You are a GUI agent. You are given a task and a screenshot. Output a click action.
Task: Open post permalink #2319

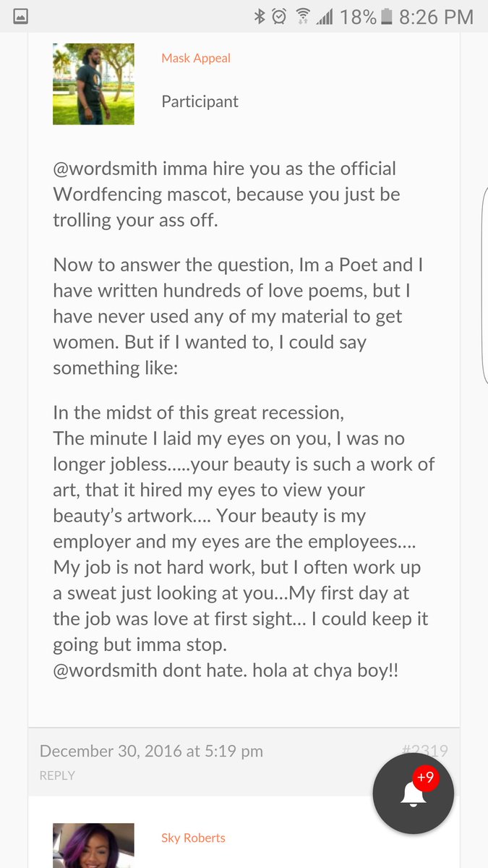pyautogui.click(x=424, y=751)
